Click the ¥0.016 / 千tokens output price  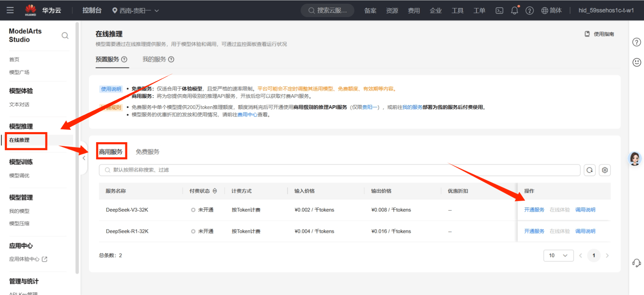(x=391, y=231)
